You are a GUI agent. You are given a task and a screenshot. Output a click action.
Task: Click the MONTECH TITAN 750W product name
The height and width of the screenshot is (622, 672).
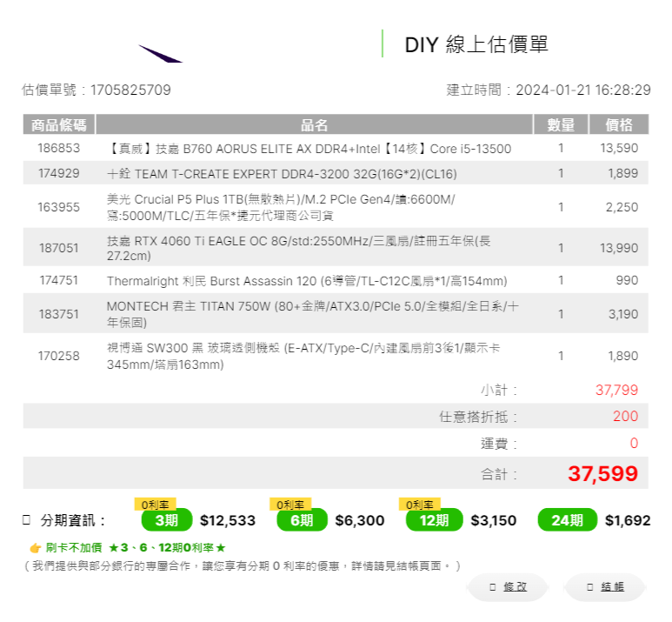tap(313, 314)
